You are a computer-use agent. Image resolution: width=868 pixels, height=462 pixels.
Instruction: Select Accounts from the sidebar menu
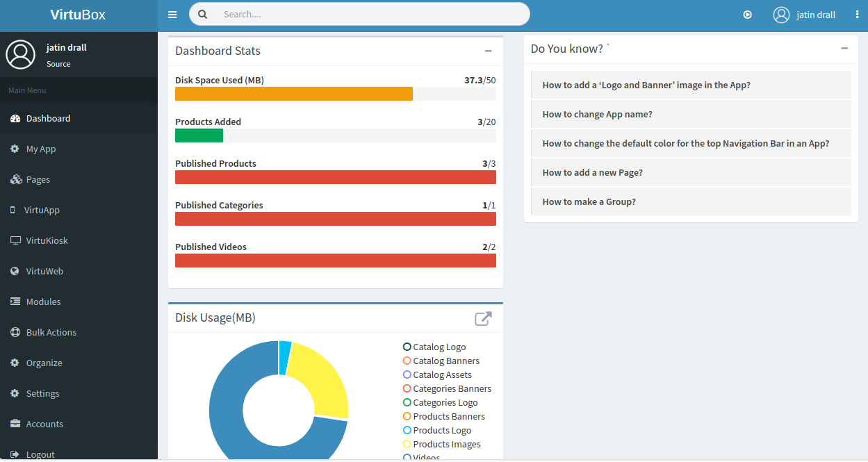click(x=45, y=424)
